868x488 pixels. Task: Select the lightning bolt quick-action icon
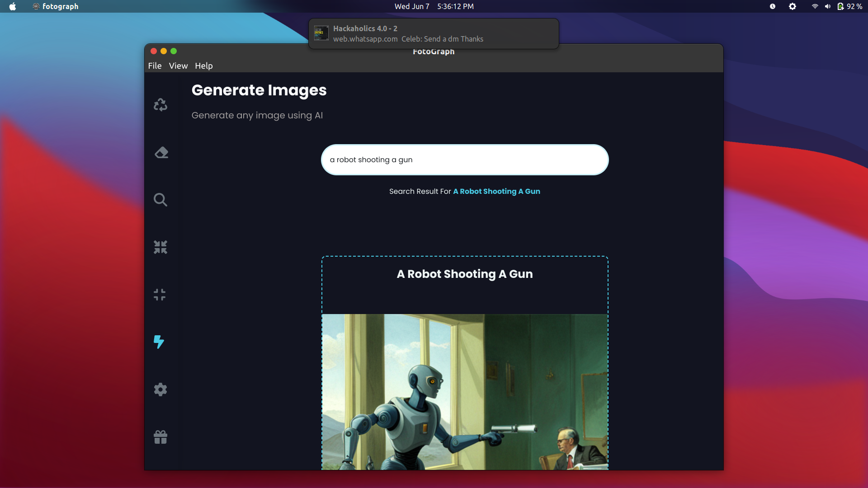[159, 342]
